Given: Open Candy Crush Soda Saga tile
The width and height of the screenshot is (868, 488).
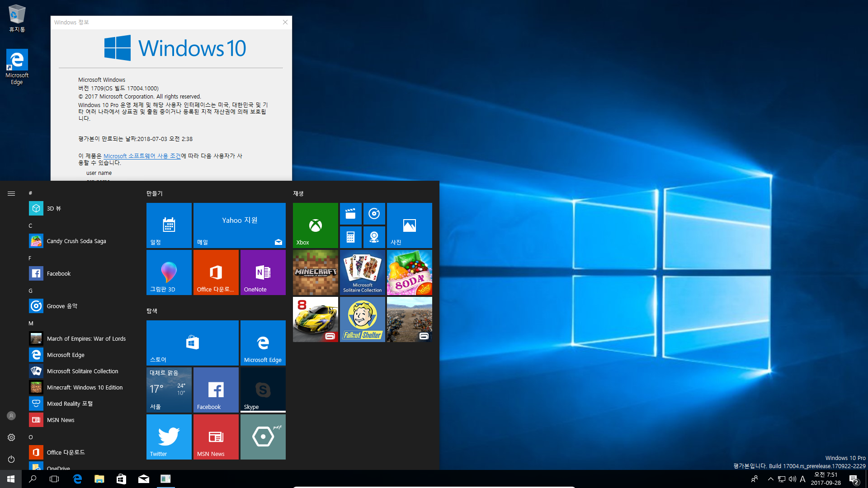Looking at the screenshot, I should click(x=409, y=272).
